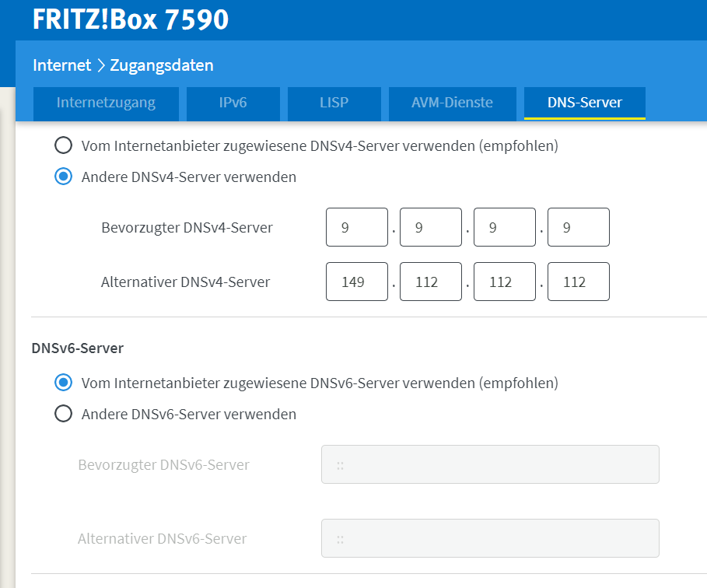
Task: Click the 'Alternativer DNSv6-Server' label
Action: (162, 539)
